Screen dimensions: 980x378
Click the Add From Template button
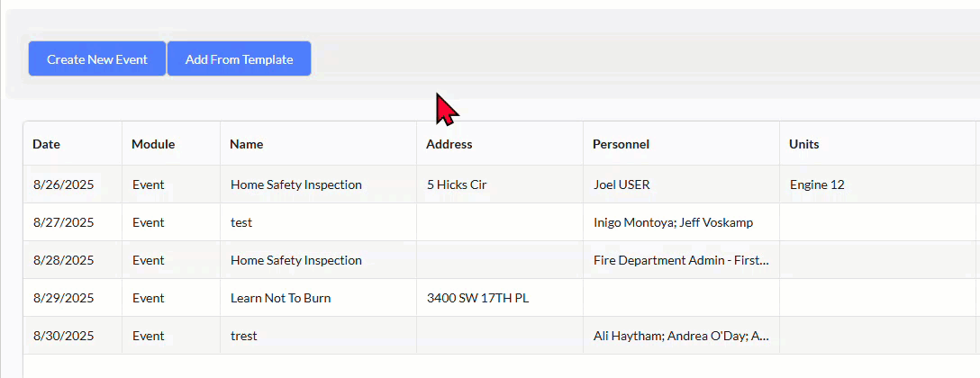(239, 59)
